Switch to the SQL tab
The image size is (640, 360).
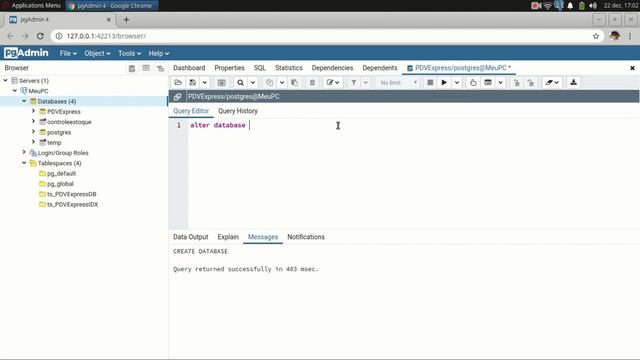click(260, 68)
